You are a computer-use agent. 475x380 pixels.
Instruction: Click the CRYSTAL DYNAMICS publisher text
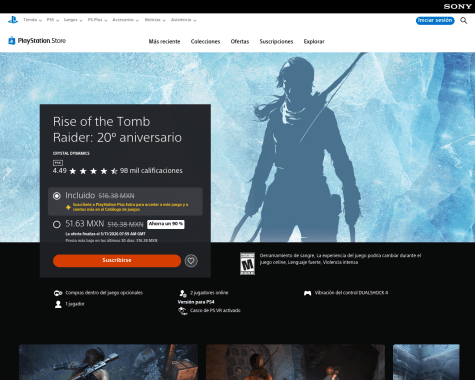click(71, 153)
